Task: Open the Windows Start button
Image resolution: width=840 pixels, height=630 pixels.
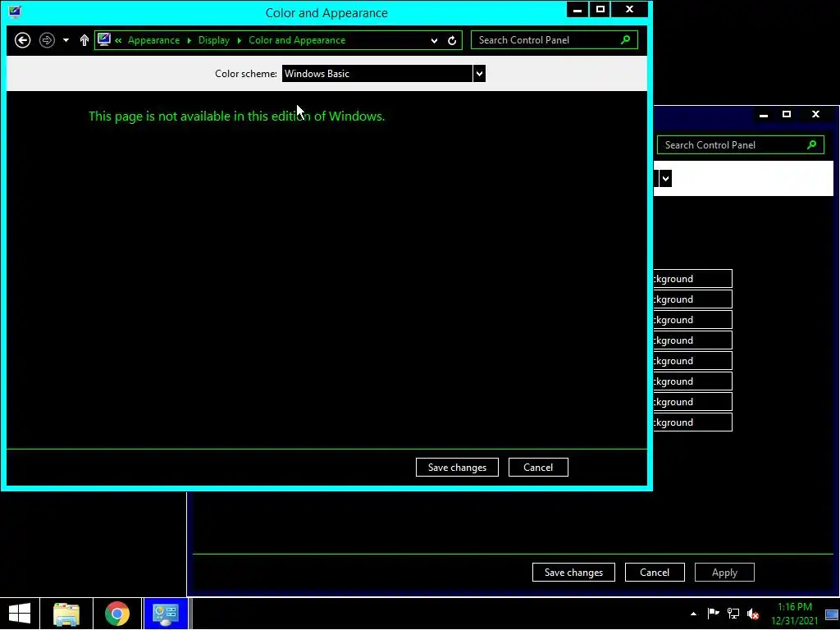Action: click(20, 614)
